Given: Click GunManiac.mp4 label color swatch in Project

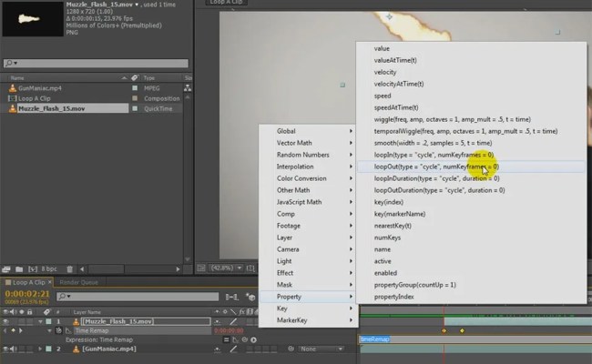Looking at the screenshot, I should [x=135, y=88].
